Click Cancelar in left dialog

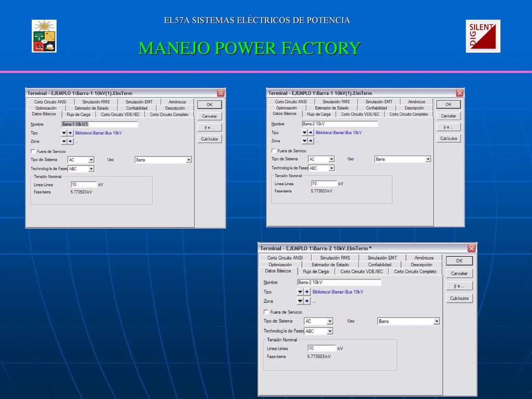209,116
